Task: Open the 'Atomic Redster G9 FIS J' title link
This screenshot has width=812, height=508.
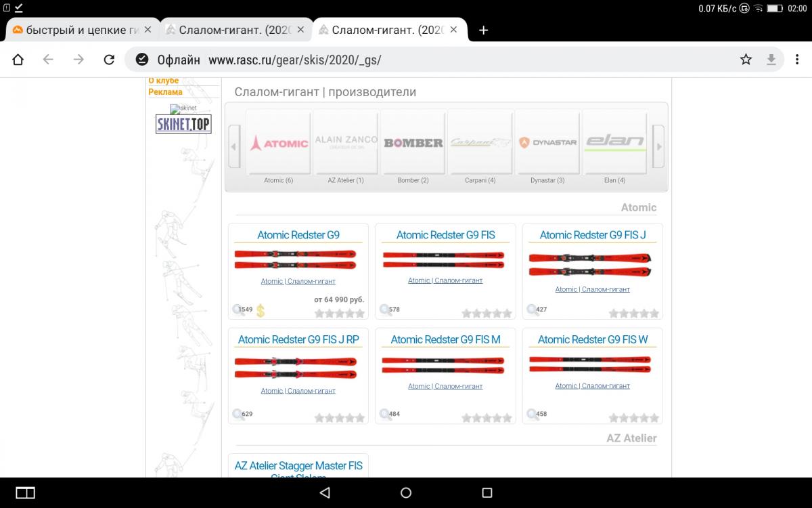Action: click(593, 235)
